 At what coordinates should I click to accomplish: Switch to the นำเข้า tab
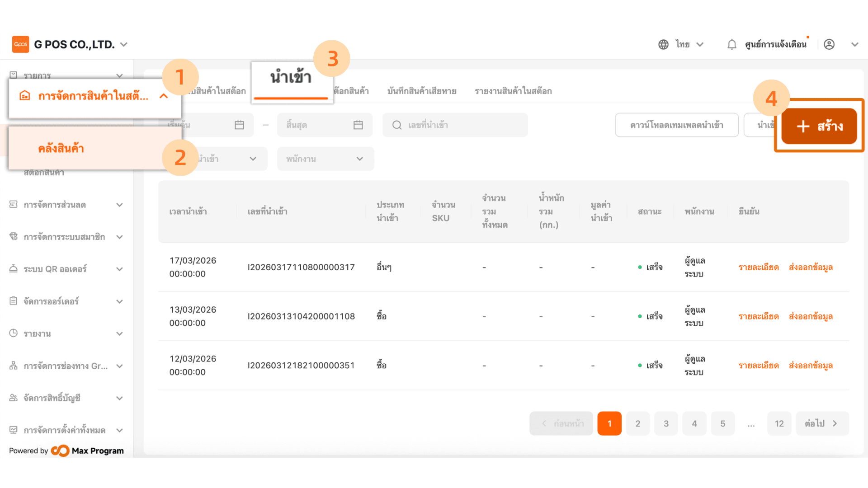pyautogui.click(x=291, y=78)
